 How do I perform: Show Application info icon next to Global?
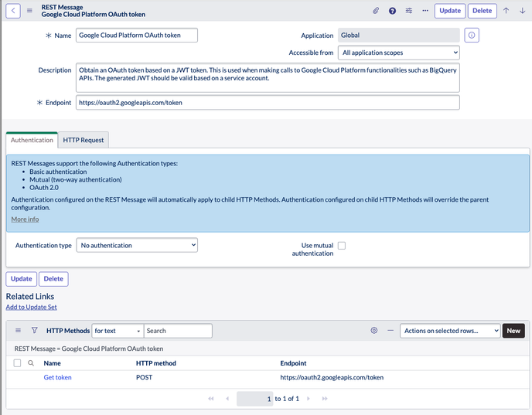point(472,36)
